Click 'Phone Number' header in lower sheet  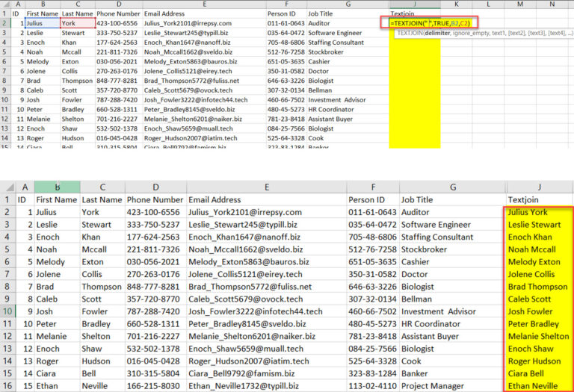point(155,199)
